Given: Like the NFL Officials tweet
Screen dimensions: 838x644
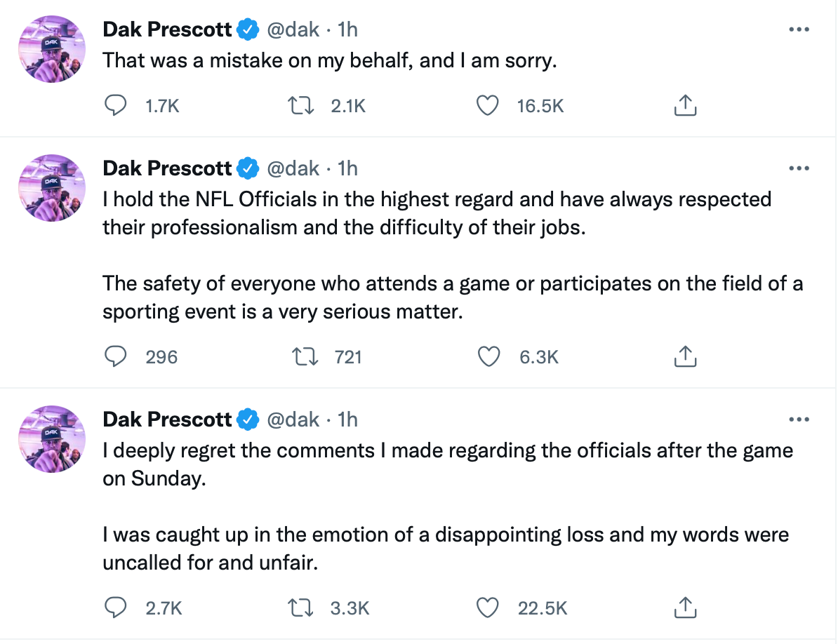Looking at the screenshot, I should [488, 357].
